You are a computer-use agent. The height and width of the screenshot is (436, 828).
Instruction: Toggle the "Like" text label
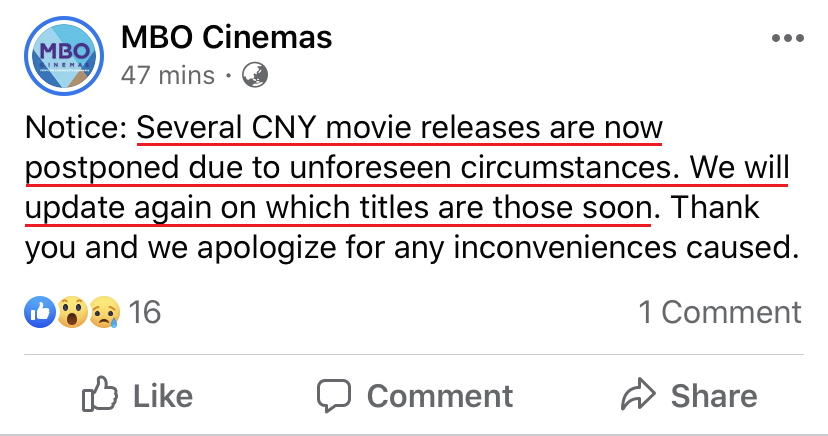click(x=162, y=396)
